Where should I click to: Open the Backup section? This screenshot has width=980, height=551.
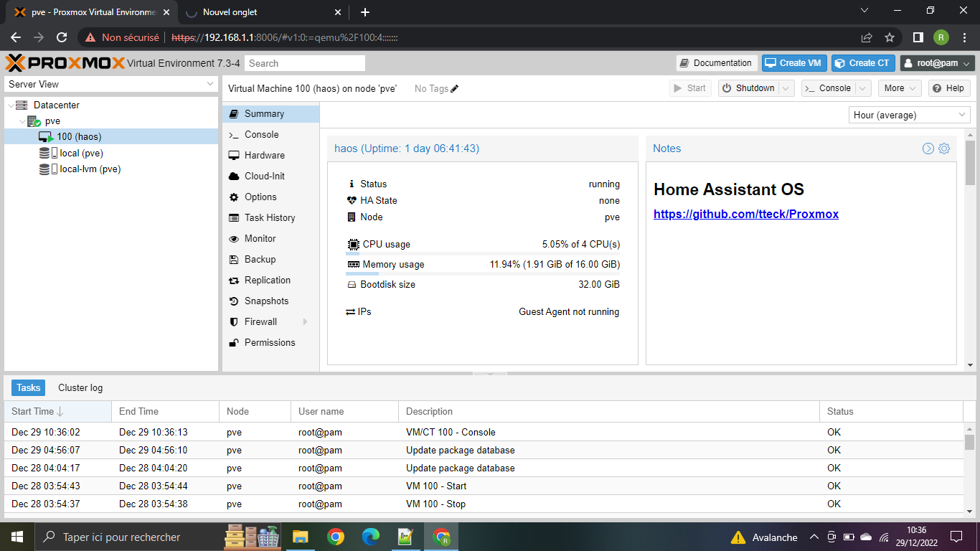click(270, 259)
